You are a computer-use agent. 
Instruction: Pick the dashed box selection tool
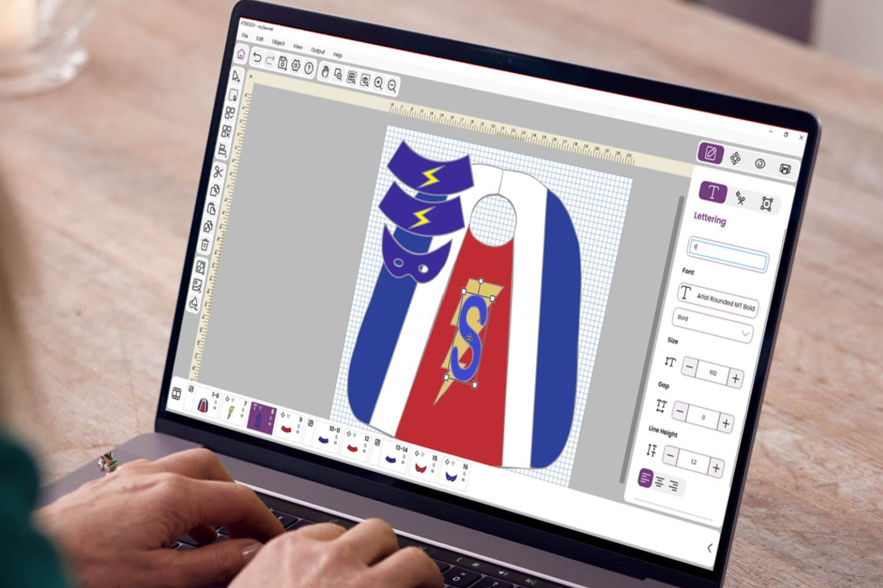(233, 94)
